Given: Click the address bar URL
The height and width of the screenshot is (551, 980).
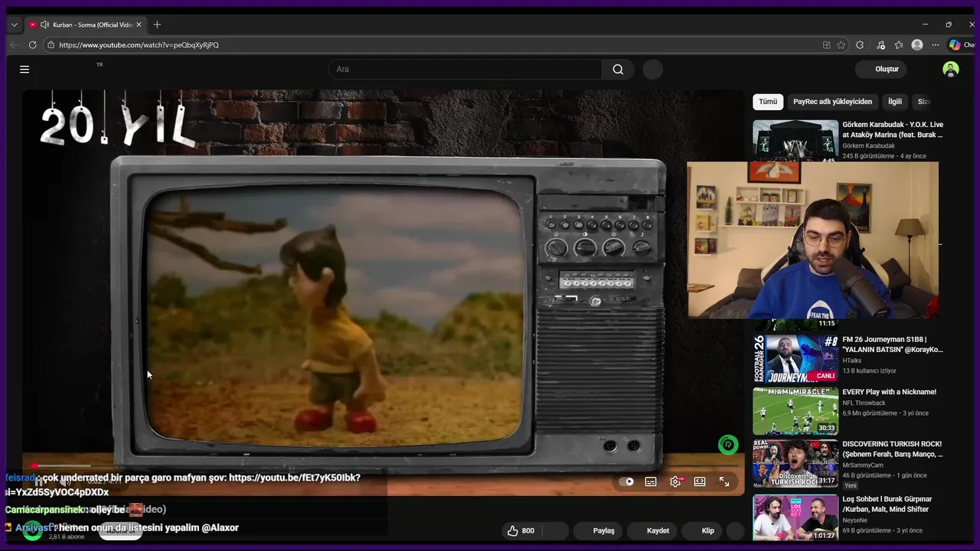Looking at the screenshot, I should coord(139,45).
